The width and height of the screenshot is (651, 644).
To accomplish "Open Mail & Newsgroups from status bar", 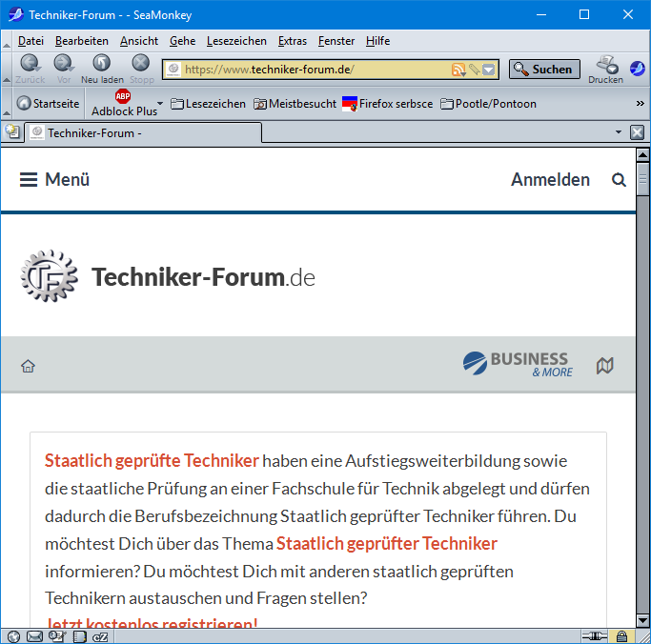I will click(x=34, y=636).
